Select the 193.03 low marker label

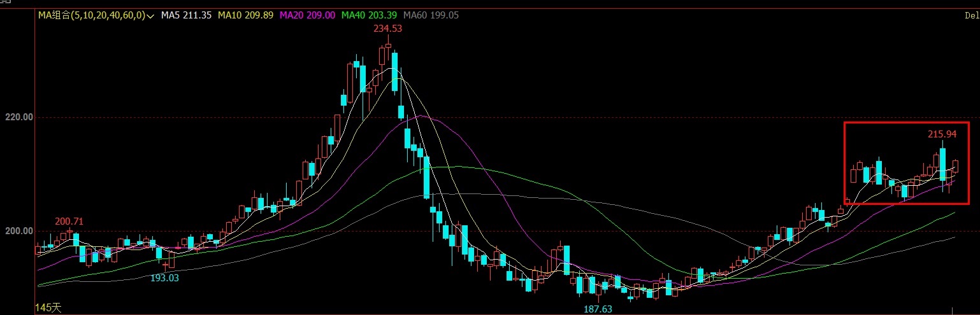point(164,278)
